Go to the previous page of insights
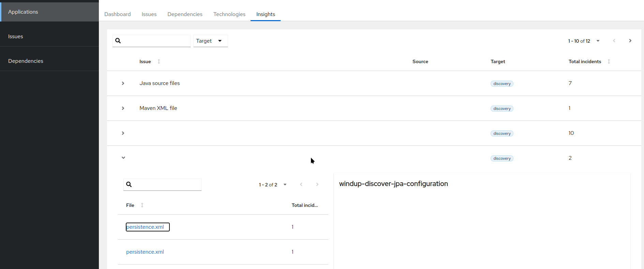Viewport: 644px width, 269px height. tap(614, 41)
